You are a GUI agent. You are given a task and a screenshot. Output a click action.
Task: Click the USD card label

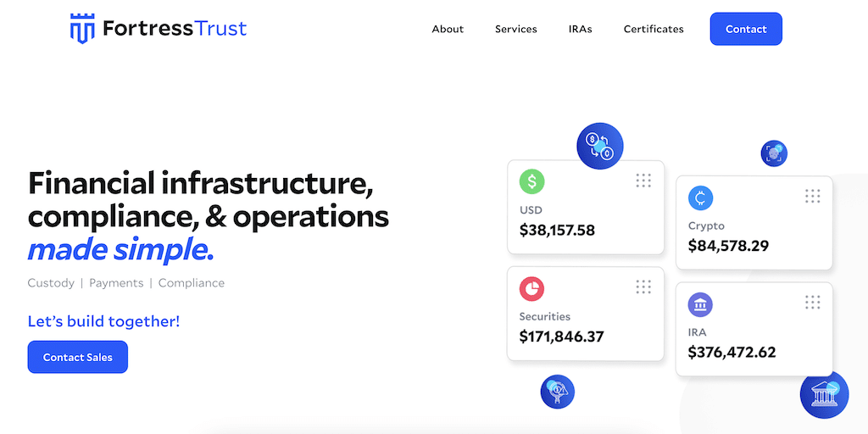[531, 210]
